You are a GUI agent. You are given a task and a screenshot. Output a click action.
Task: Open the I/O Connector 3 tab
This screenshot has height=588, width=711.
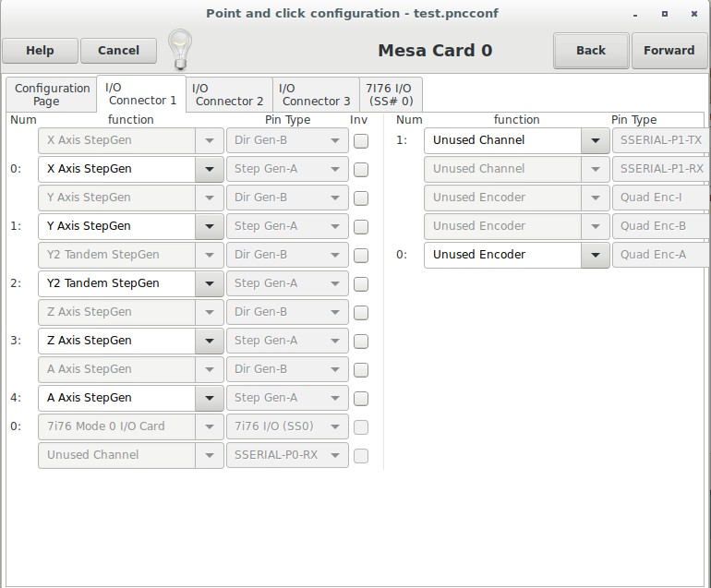click(x=316, y=94)
